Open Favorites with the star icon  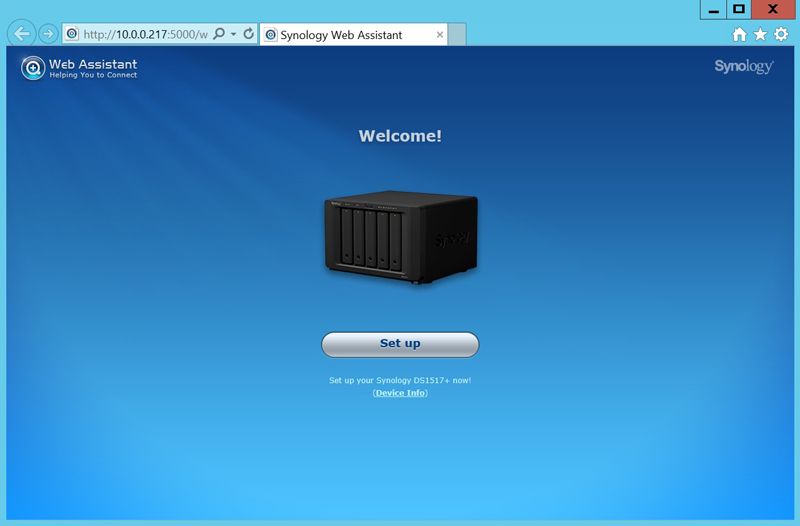point(760,35)
